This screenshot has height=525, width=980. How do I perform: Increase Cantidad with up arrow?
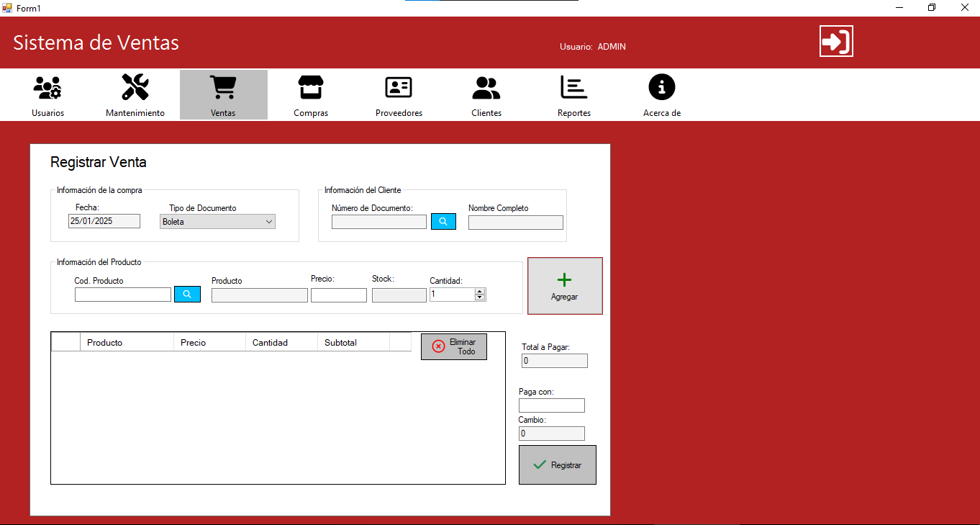(481, 291)
